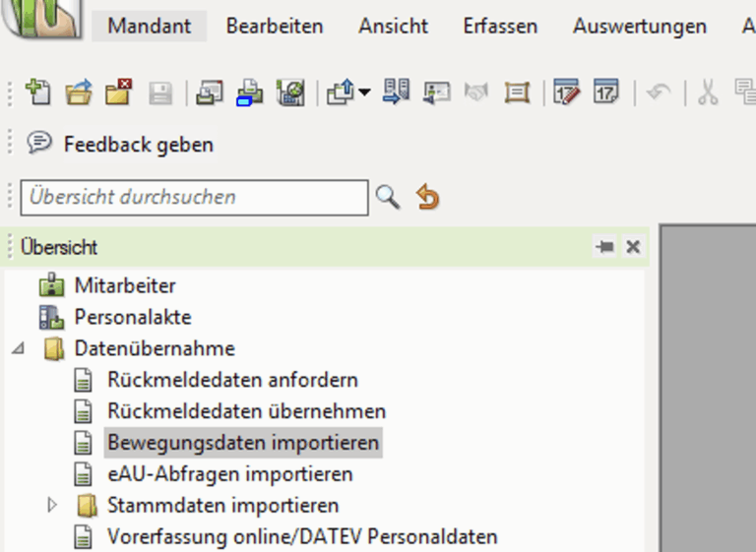Click the open folder icon in toolbar
The image size is (756, 552).
[79, 93]
